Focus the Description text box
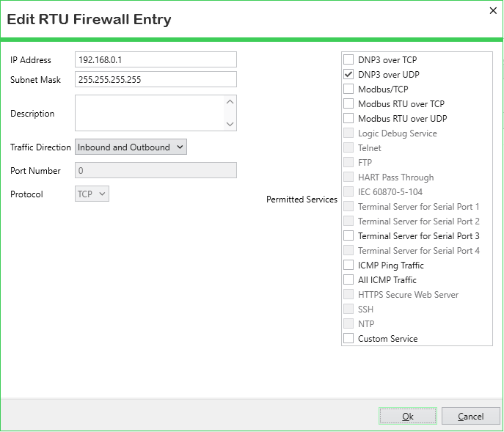Image resolution: width=504 pixels, height=432 pixels. click(150, 114)
